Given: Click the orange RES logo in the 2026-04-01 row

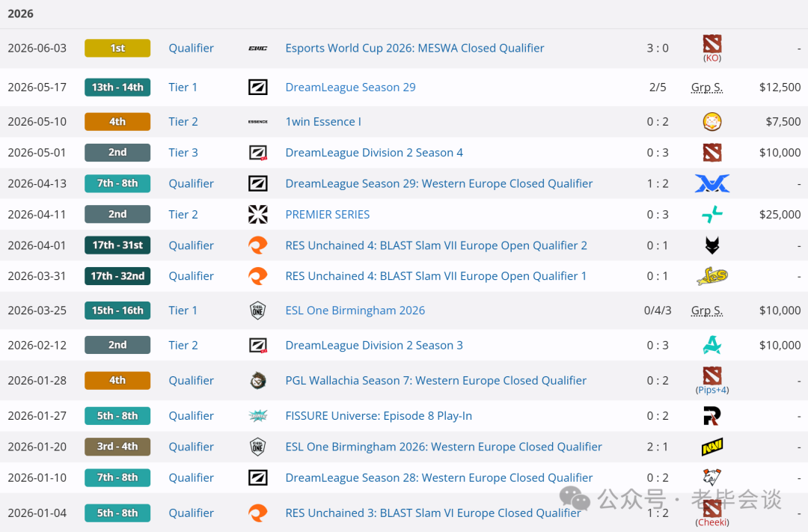Looking at the screenshot, I should click(x=257, y=245).
